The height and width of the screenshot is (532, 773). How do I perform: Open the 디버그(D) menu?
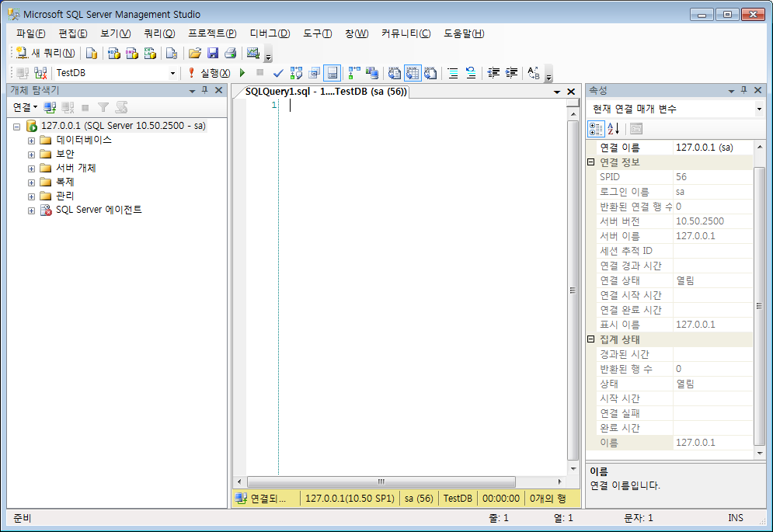(x=270, y=33)
